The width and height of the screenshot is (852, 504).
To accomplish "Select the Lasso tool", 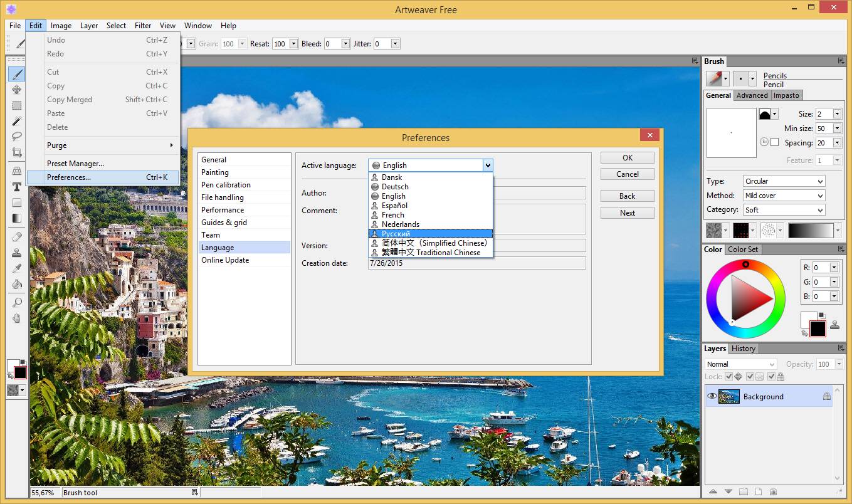I will point(17,136).
